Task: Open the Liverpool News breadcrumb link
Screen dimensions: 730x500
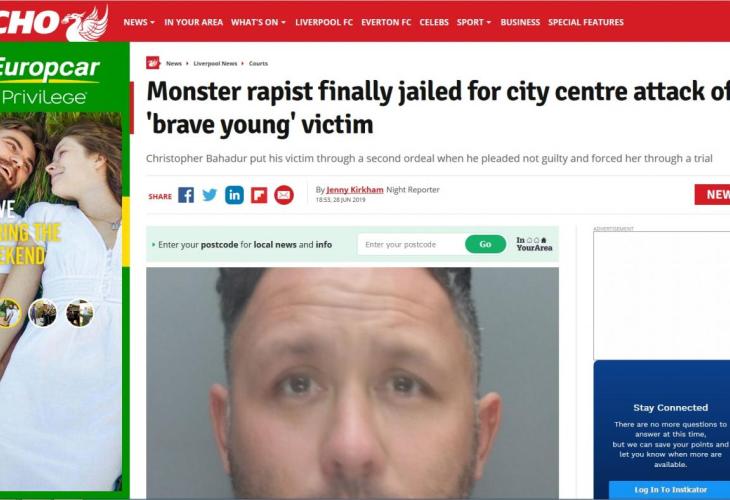Action: [x=215, y=63]
